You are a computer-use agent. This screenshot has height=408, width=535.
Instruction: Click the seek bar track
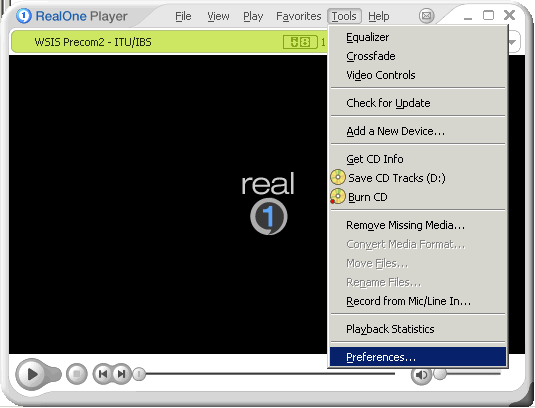tap(270, 374)
